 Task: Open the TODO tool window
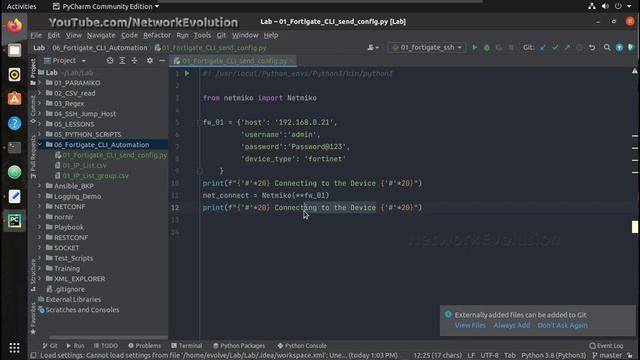click(x=106, y=346)
